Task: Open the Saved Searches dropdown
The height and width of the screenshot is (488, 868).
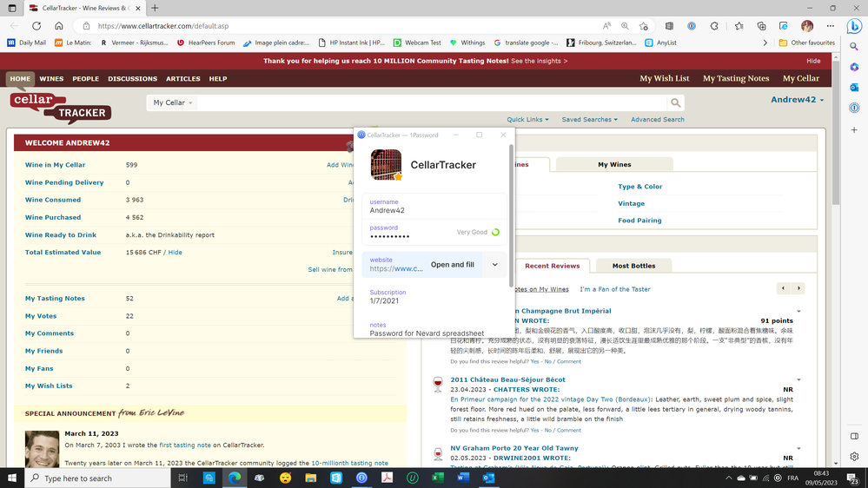Action: pos(589,120)
